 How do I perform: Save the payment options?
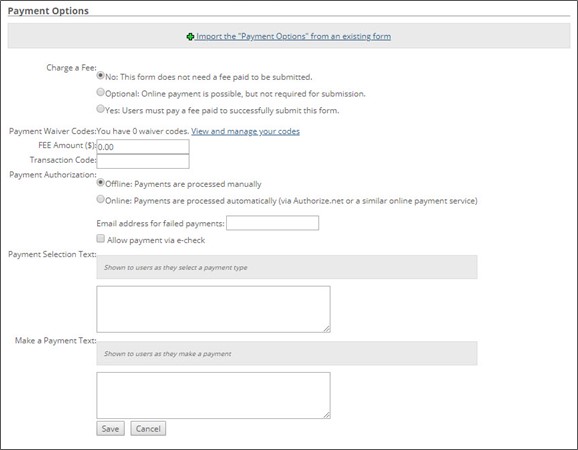[111, 429]
